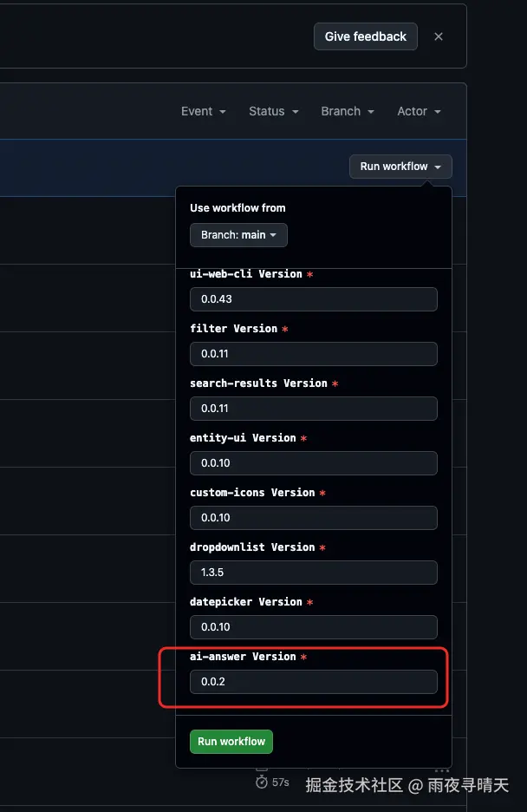The height and width of the screenshot is (812, 527).
Task: Dismiss the feedback banner with X
Action: coord(439,36)
